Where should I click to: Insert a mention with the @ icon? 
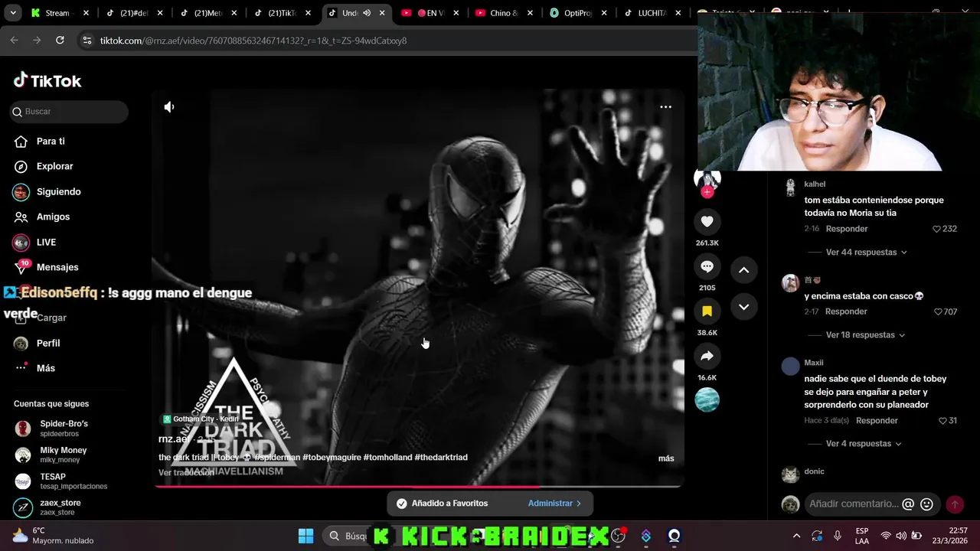click(908, 504)
